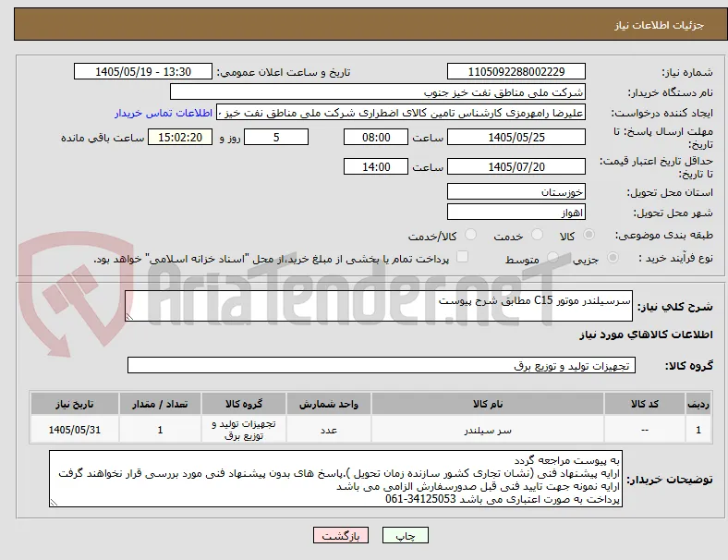Viewport: 728px width, 560px height.
Task: Click the response deadline time 08:00
Action: point(376,138)
